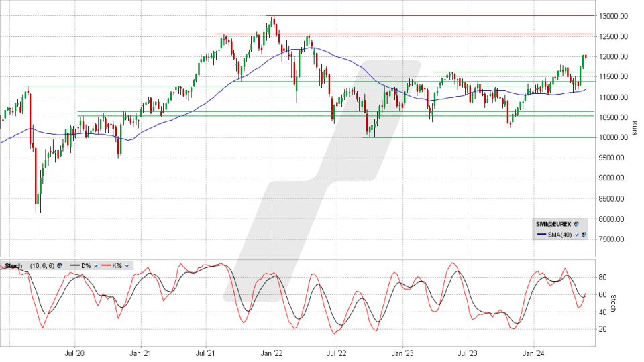
Task: Click the stochastic 20 level label
Action: [602, 330]
